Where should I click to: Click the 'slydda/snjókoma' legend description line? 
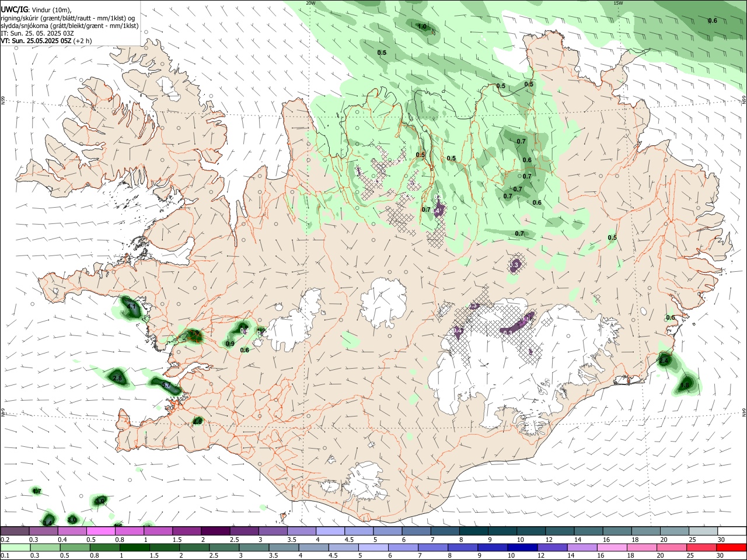click(x=69, y=25)
